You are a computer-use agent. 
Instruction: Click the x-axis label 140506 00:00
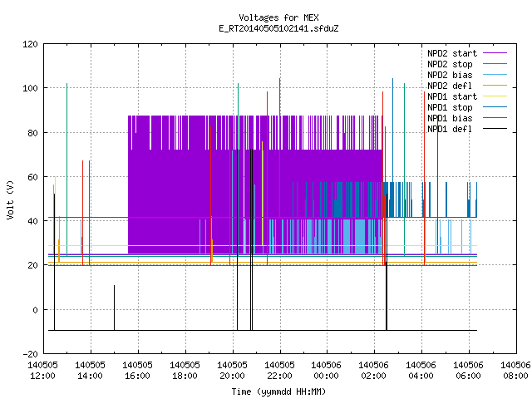326,371
